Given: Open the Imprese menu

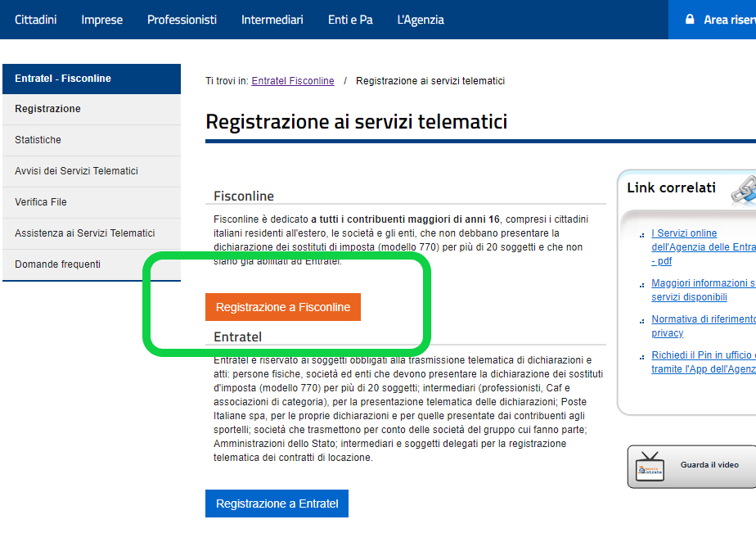Looking at the screenshot, I should click(101, 20).
